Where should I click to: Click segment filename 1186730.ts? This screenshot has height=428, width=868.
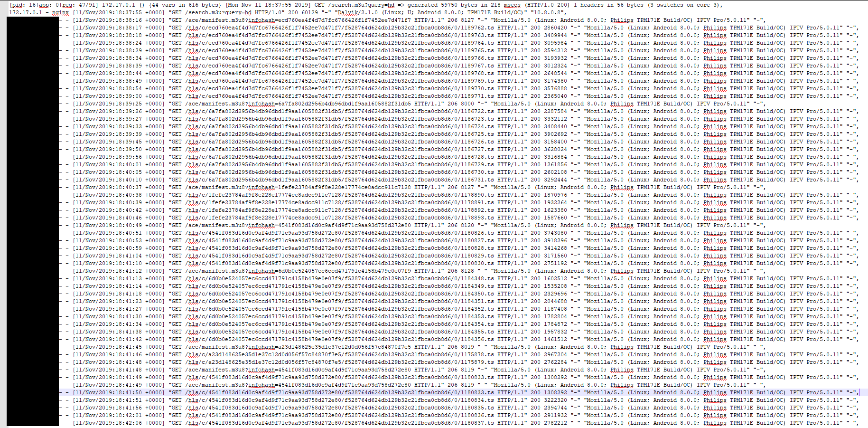[x=477, y=172]
